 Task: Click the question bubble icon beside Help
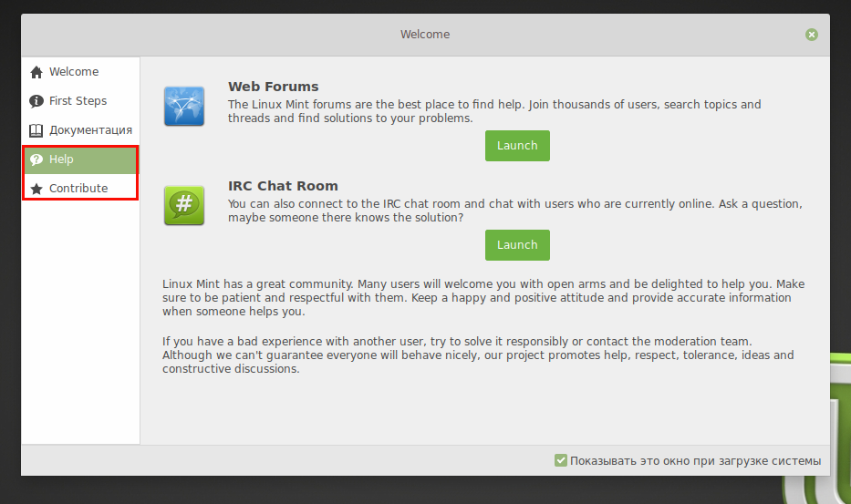click(36, 159)
